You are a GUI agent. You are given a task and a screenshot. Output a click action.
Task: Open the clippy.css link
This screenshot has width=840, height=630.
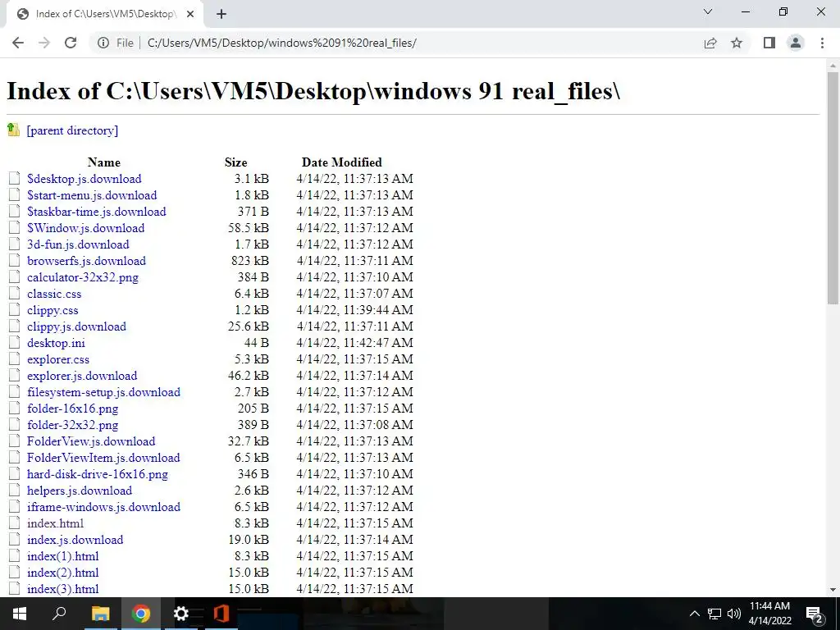click(52, 310)
